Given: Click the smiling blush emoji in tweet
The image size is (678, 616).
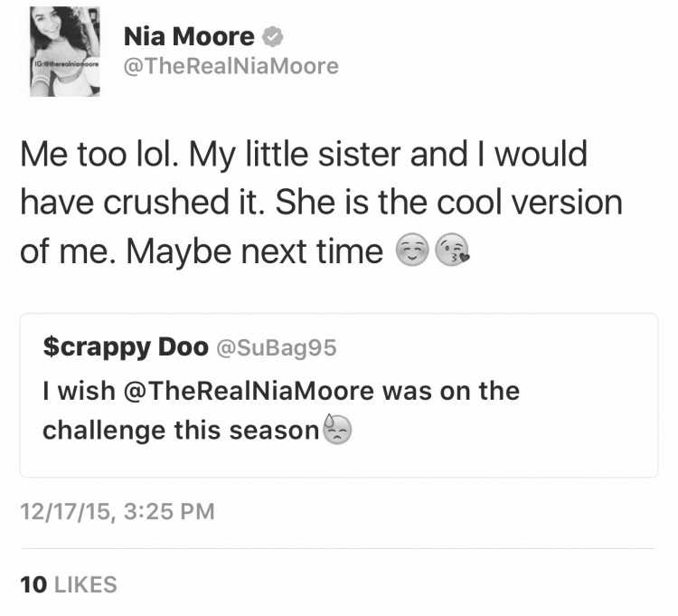Looking at the screenshot, I should tap(412, 250).
